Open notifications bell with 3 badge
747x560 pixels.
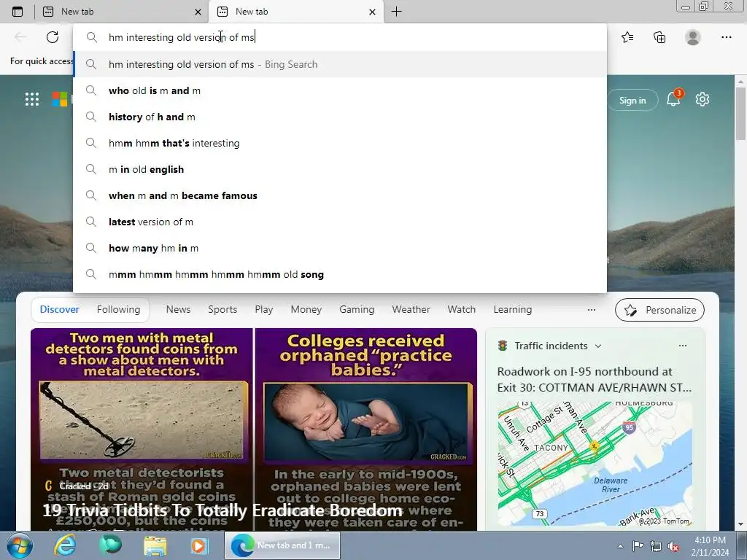pyautogui.click(x=673, y=99)
